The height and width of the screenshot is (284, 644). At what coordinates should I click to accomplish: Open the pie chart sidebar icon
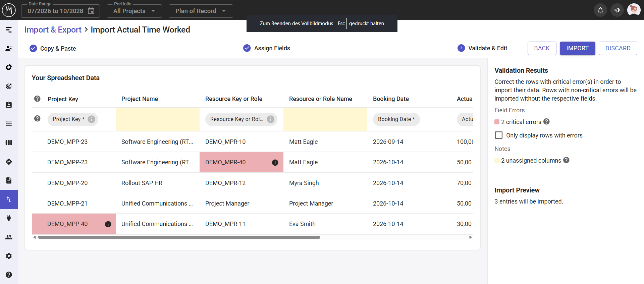[9, 67]
